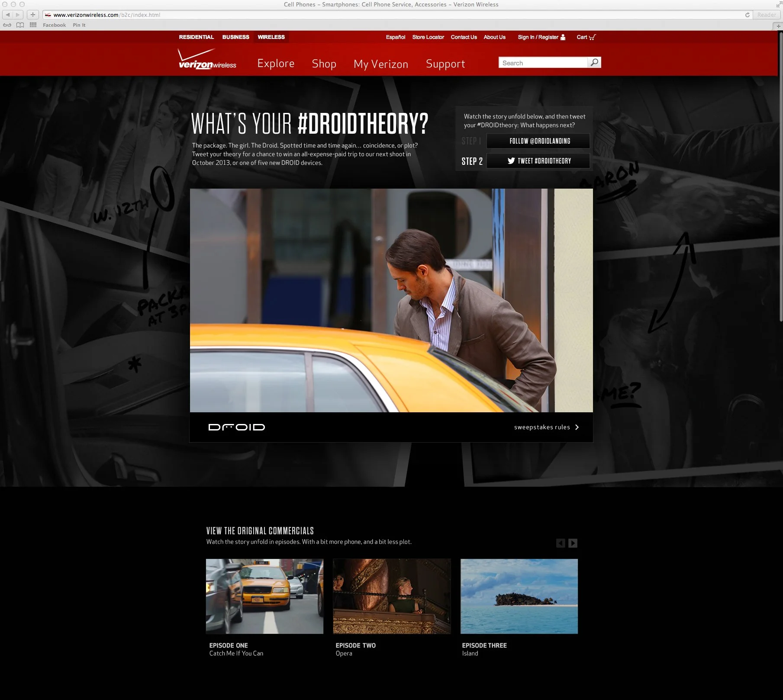
Task: Click the Tweet #DROIDTHEORY button
Action: [538, 161]
